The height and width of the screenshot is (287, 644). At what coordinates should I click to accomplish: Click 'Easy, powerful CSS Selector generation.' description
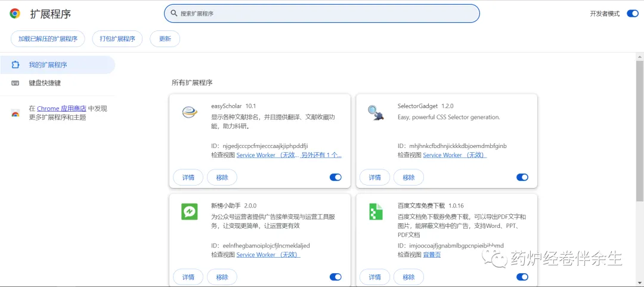(x=449, y=117)
